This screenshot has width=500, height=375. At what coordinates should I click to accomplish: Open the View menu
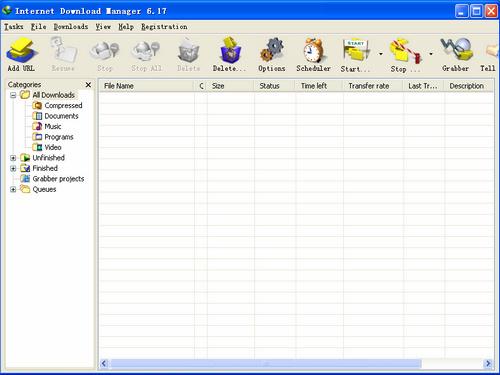coord(103,27)
